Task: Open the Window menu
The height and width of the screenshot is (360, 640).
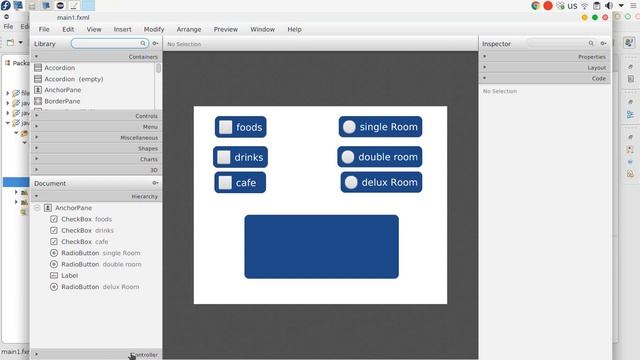Action: (x=262, y=29)
